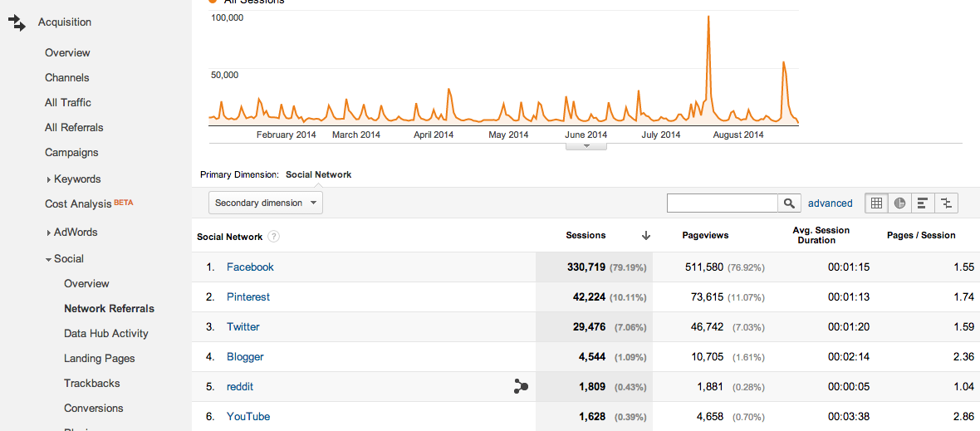Click the Social Network help icon

coord(273,237)
